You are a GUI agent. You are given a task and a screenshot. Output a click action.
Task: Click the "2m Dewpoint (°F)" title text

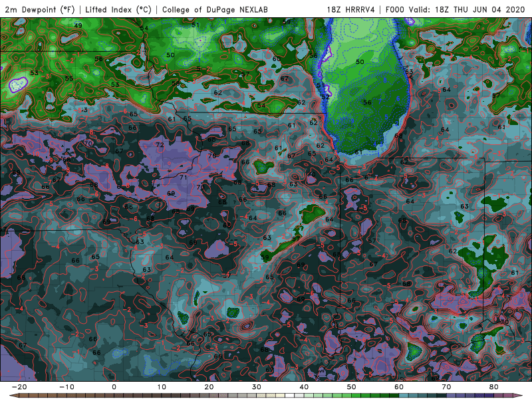[39, 9]
